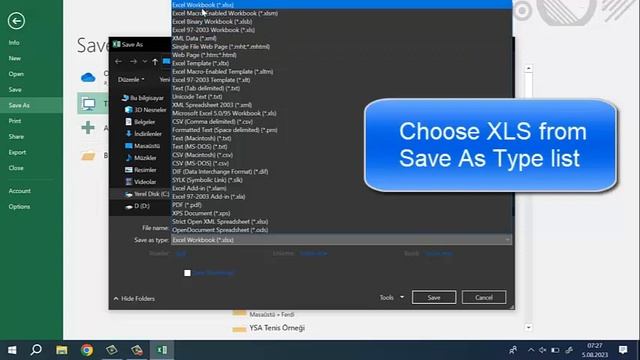
Task: Choose Excel Macro-Enabled Template (*.xltm)
Action: point(341,71)
